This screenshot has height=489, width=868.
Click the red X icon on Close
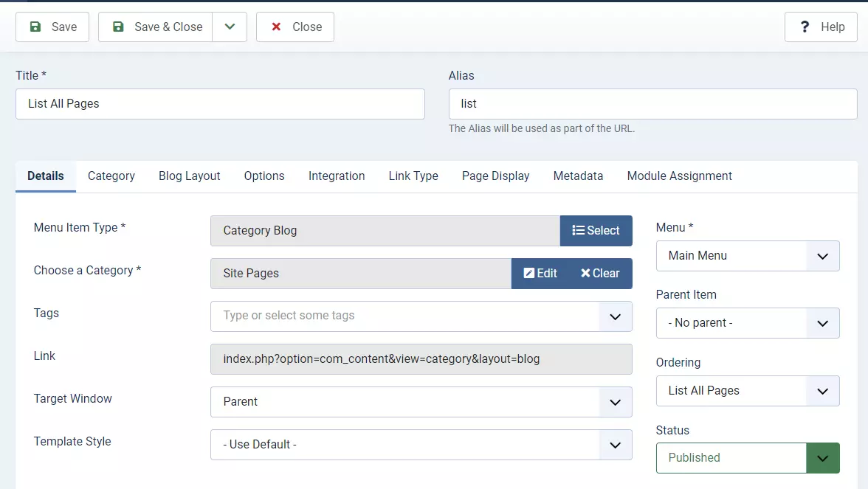click(x=276, y=27)
